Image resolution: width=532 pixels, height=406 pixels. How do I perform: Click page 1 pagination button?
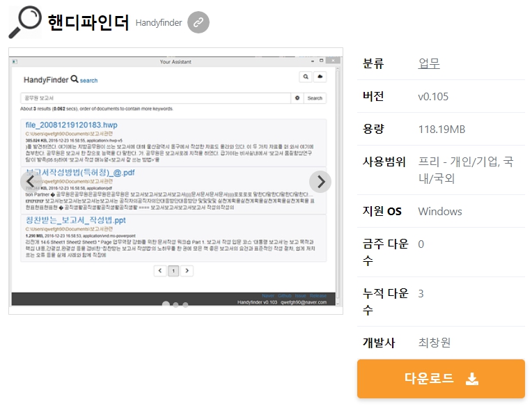point(173,271)
